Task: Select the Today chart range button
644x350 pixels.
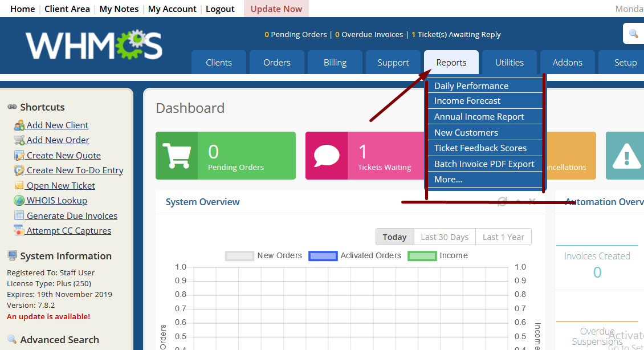Action: (x=395, y=237)
